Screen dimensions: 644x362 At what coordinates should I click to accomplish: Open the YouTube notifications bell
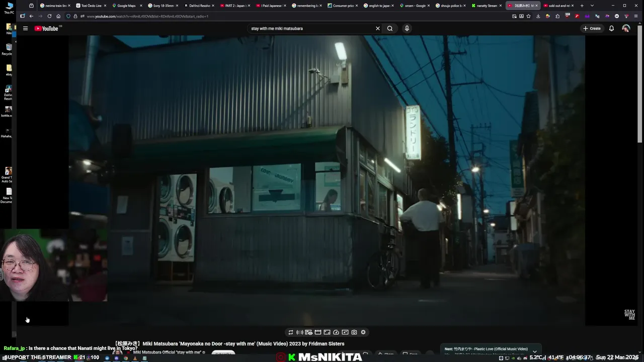[611, 29]
